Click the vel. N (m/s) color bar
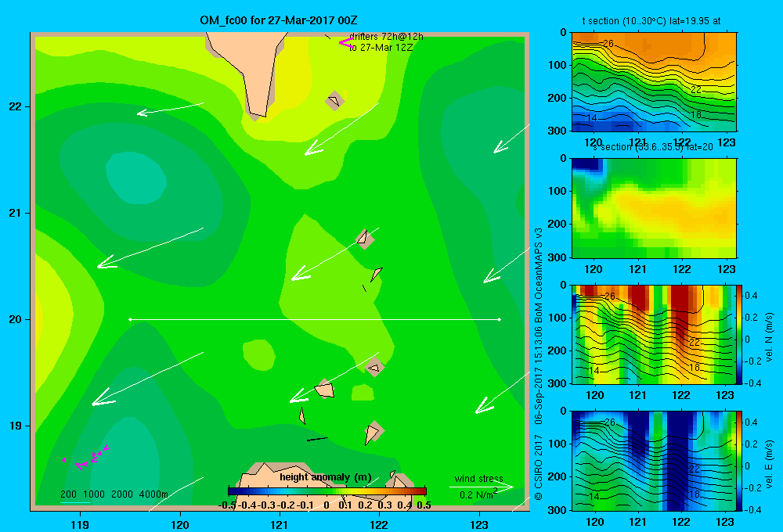 739,334
